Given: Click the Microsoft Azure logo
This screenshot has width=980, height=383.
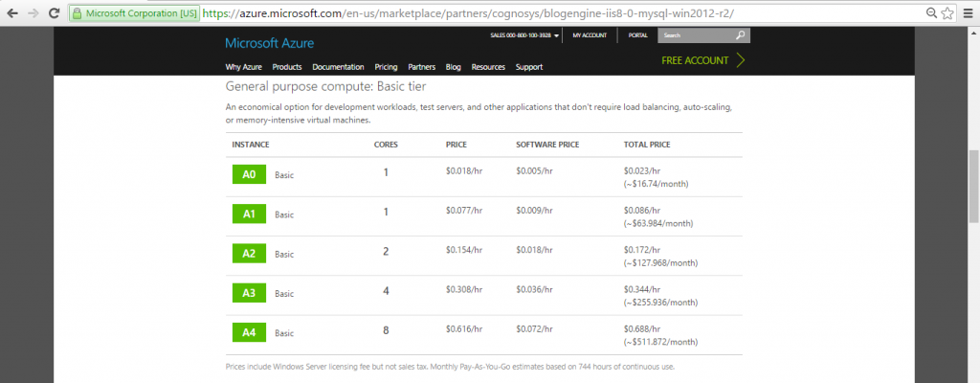Looking at the screenshot, I should (269, 43).
